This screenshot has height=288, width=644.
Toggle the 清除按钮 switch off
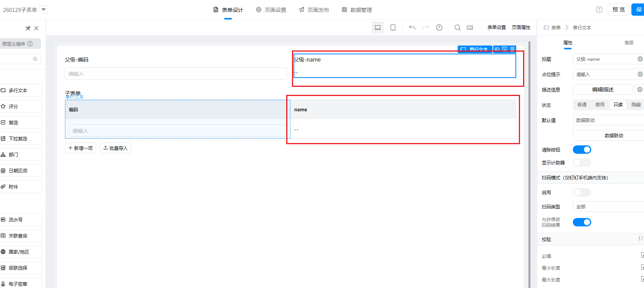point(582,150)
